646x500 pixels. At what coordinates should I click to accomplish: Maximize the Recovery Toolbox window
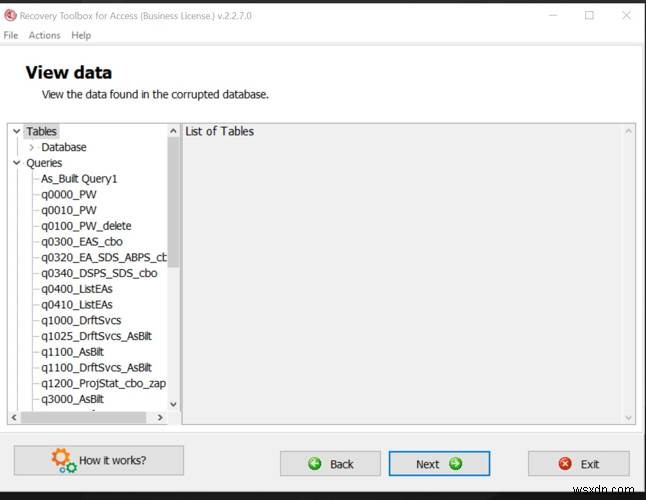point(589,16)
